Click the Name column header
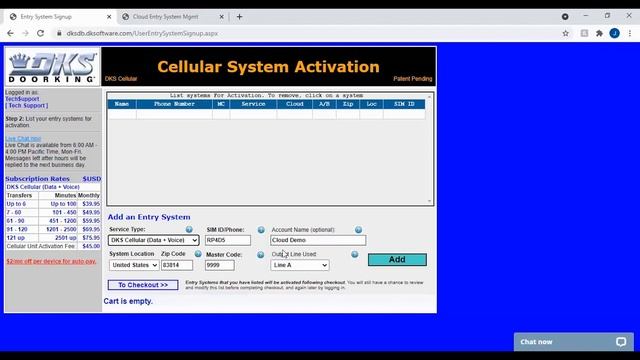Image resolution: width=640 pixels, height=360 pixels. click(x=122, y=104)
